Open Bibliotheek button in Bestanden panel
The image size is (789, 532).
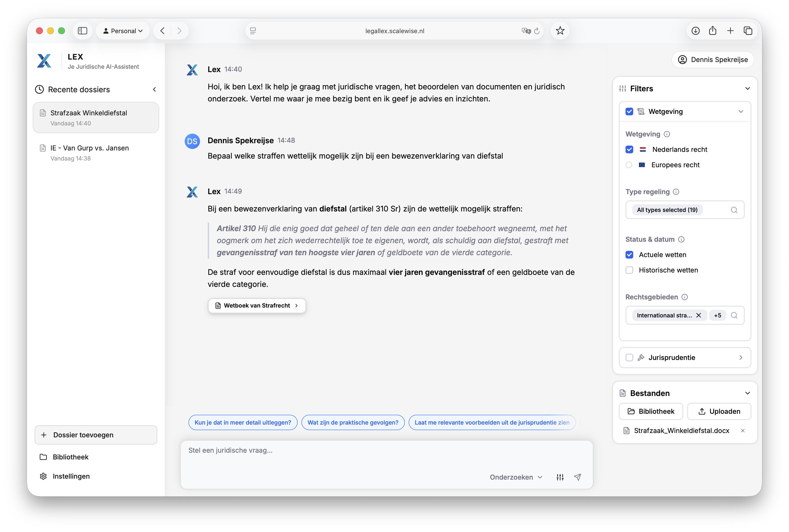click(651, 411)
